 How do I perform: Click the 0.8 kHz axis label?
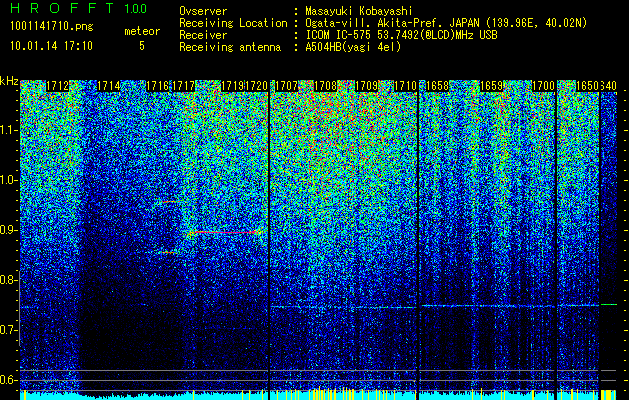pos(9,280)
